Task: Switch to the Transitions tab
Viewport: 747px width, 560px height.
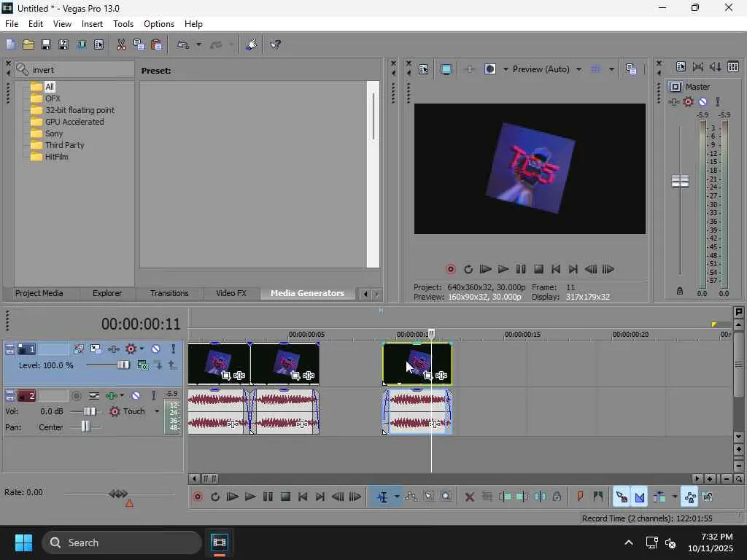Action: (169, 293)
